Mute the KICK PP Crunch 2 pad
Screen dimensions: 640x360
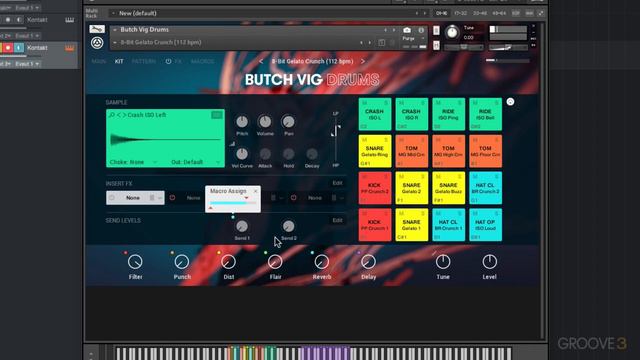pyautogui.click(x=364, y=177)
